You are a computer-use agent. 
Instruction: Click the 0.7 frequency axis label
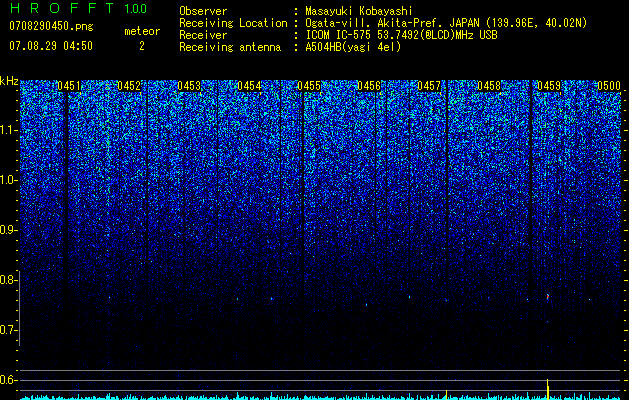click(7, 330)
